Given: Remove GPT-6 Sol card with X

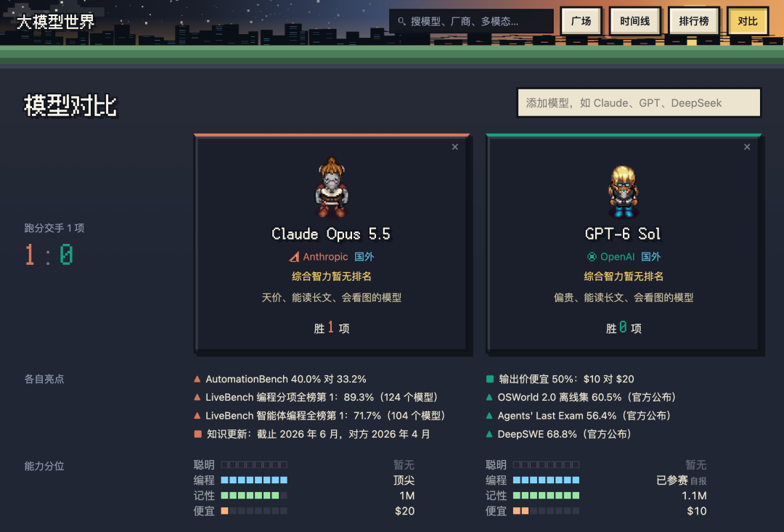Looking at the screenshot, I should click(747, 147).
